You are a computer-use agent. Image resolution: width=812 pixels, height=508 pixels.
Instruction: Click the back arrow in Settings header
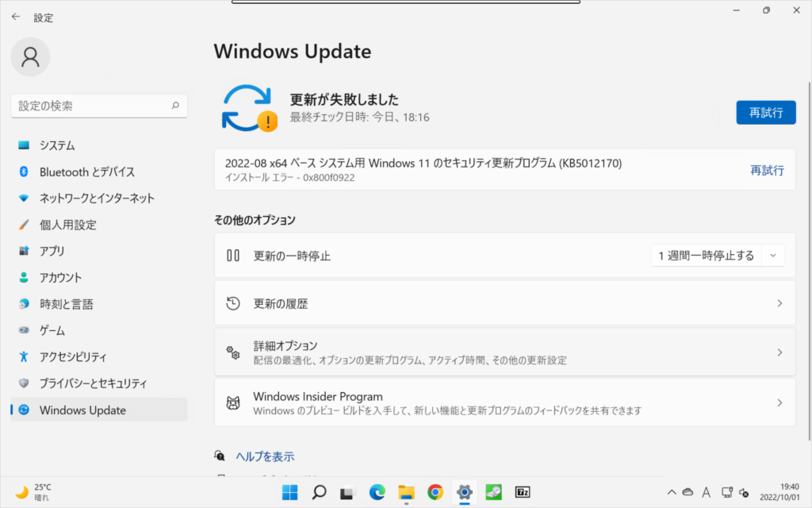point(16,17)
